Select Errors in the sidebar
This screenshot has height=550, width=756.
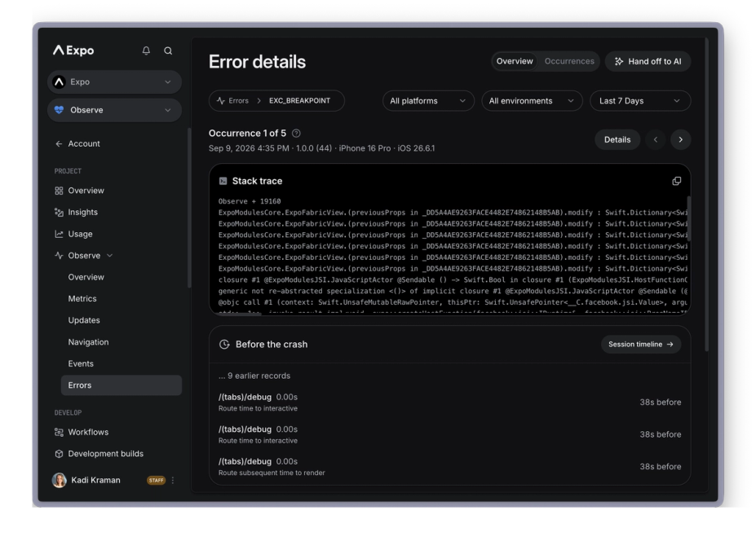coord(122,385)
